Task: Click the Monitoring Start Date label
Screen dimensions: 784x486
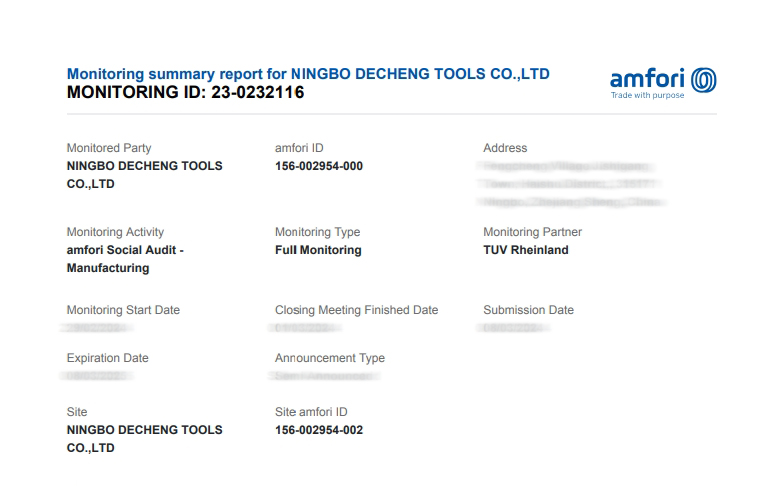Action: [123, 310]
